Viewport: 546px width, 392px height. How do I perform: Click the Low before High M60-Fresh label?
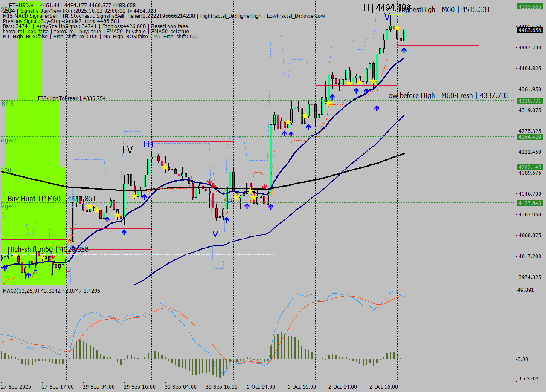pos(447,95)
